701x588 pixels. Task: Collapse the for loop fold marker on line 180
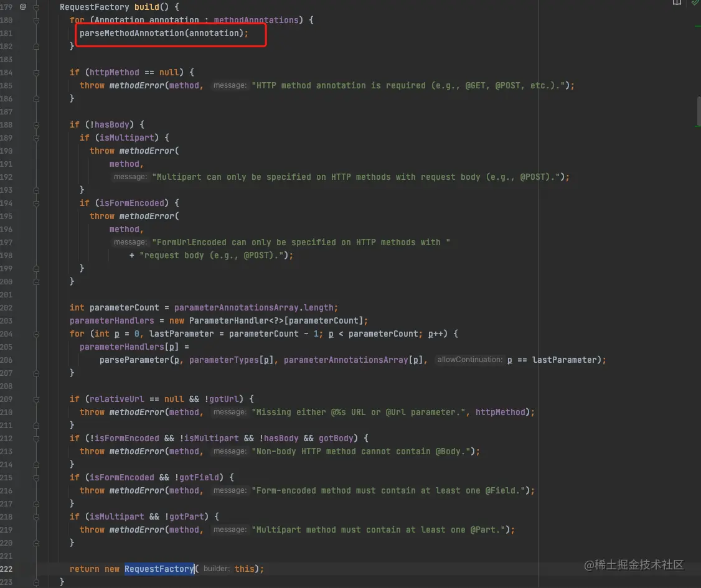[36, 20]
